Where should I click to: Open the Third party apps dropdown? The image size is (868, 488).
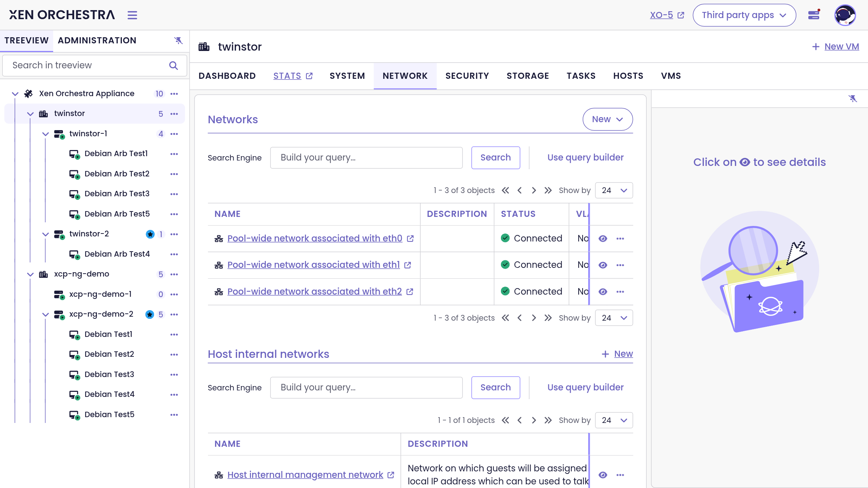[744, 15]
